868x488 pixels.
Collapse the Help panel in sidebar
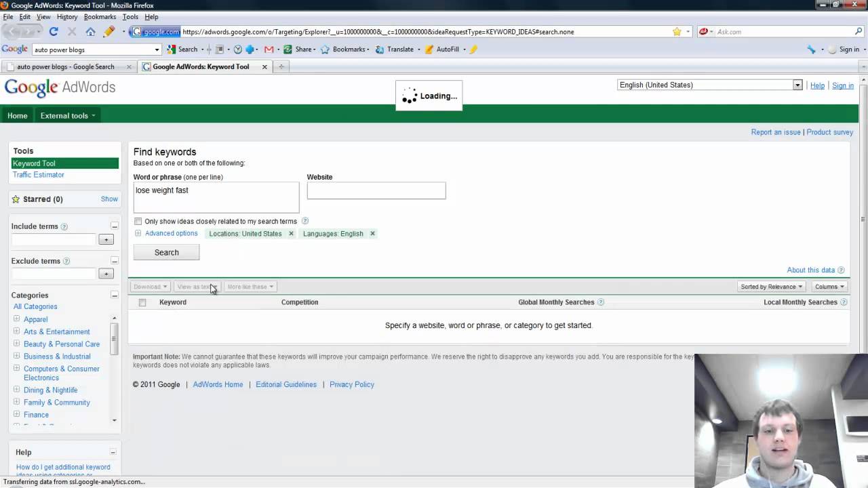pos(113,452)
